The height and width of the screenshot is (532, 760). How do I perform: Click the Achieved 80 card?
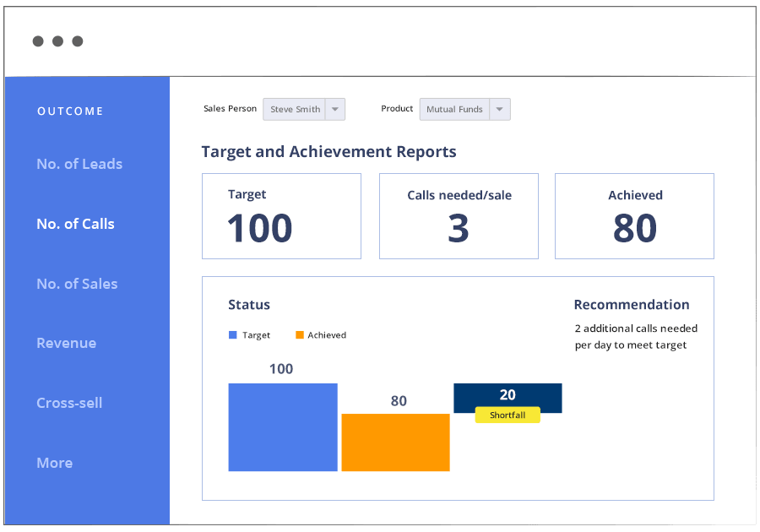[634, 216]
